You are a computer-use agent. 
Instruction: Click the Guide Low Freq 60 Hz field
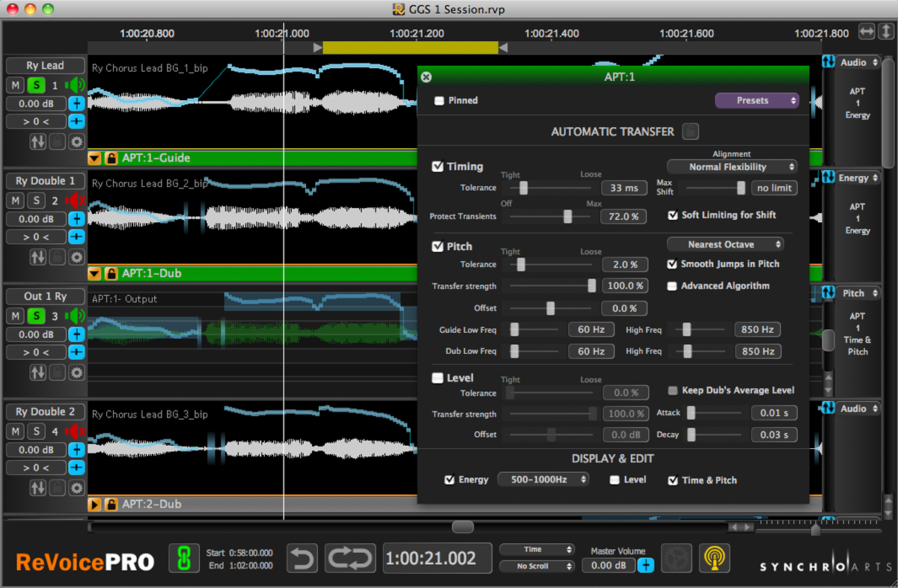591,330
